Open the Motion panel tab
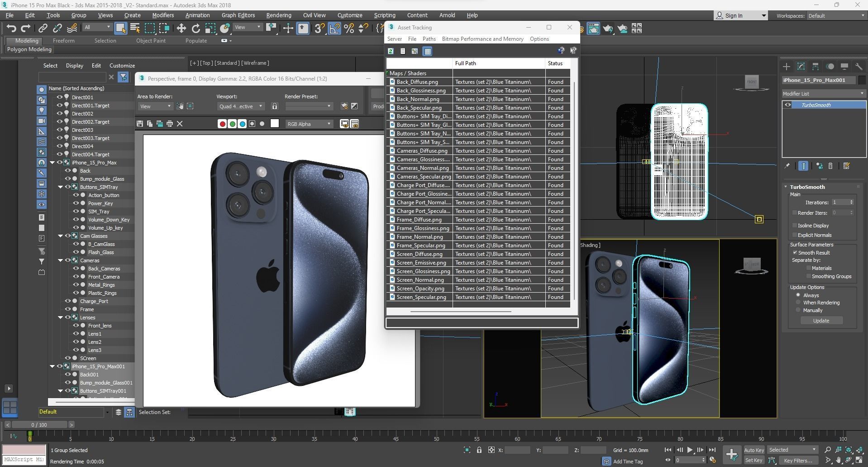This screenshot has height=467, width=868. 830,67
